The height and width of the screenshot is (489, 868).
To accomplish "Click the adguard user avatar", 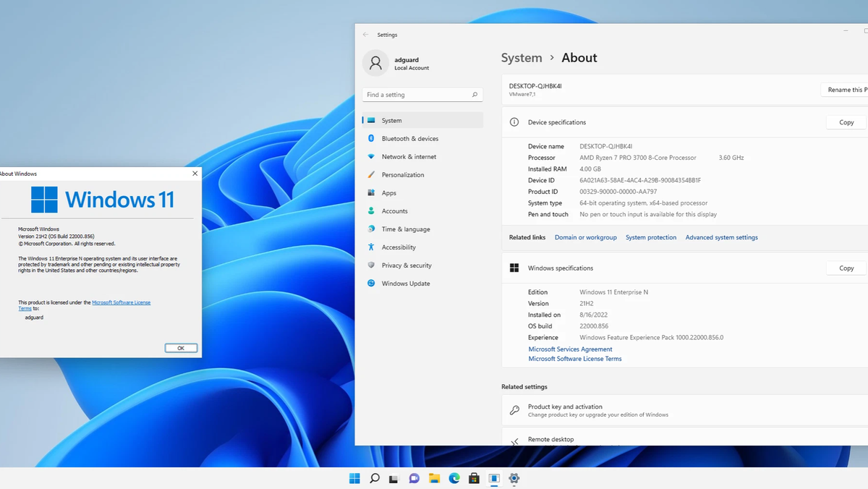I will 375,63.
